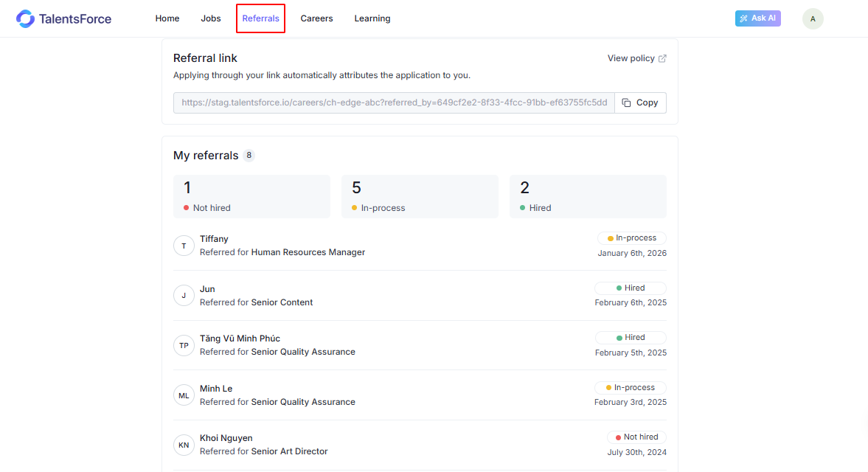This screenshot has width=868, height=472.
Task: Click Minh Le's ML avatar
Action: coord(184,395)
